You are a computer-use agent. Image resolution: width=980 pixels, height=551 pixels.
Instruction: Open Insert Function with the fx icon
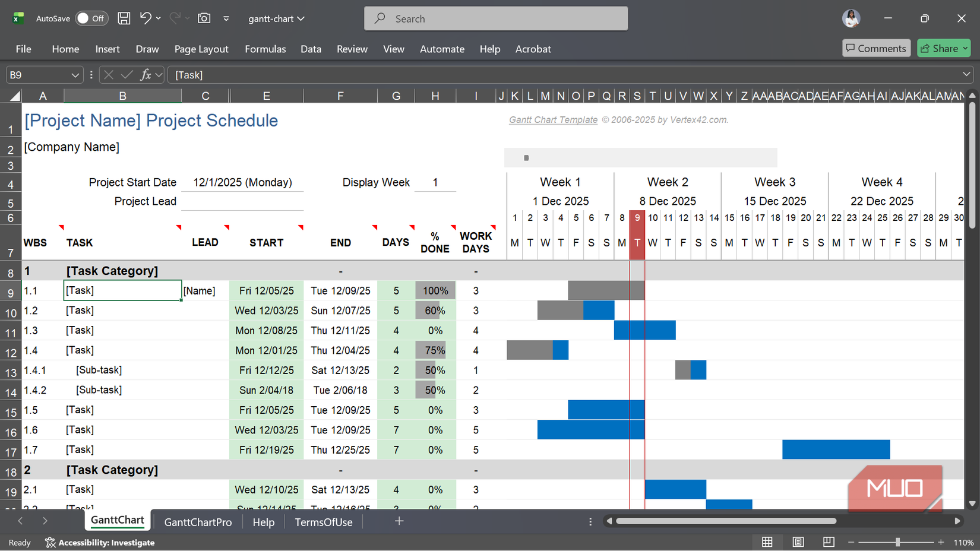tap(146, 74)
